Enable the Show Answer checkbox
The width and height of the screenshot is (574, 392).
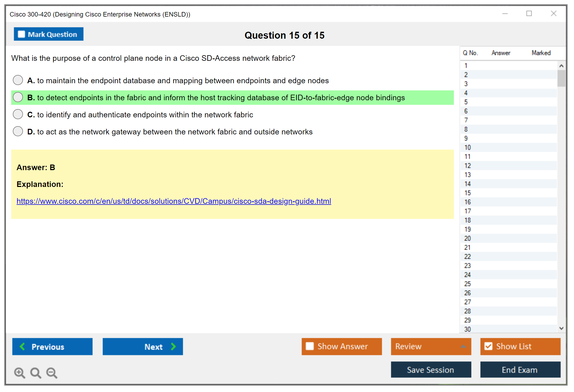tap(310, 346)
